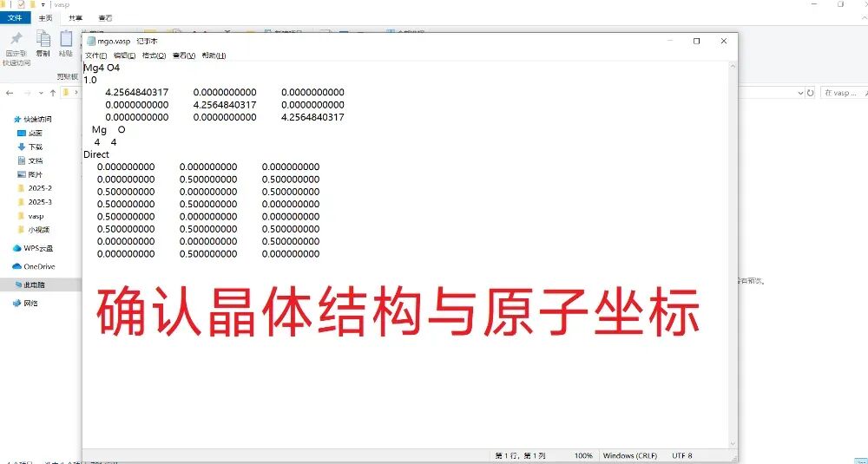Click 4.2564840317 in the second lattice row
The height and width of the screenshot is (464, 868).
coord(225,105)
